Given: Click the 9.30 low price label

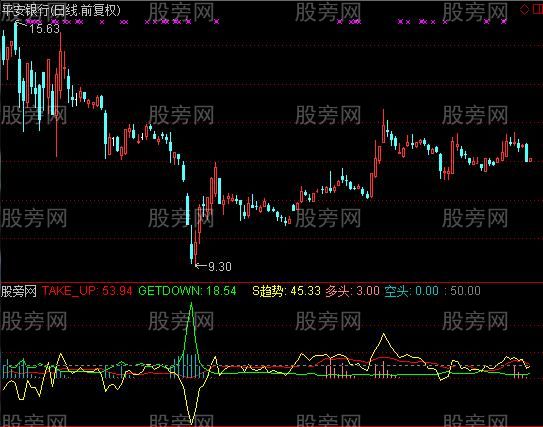Looking at the screenshot, I should pos(220,266).
